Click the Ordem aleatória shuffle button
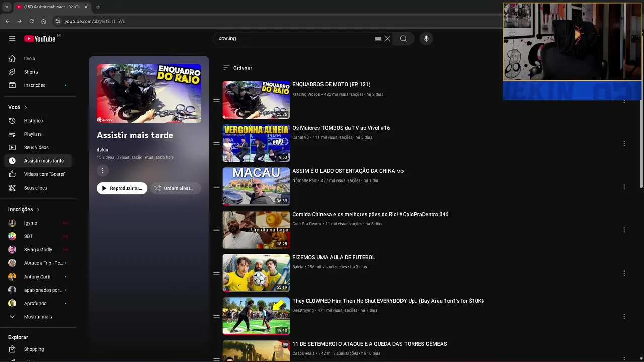This screenshot has width=644, height=362. [175, 188]
